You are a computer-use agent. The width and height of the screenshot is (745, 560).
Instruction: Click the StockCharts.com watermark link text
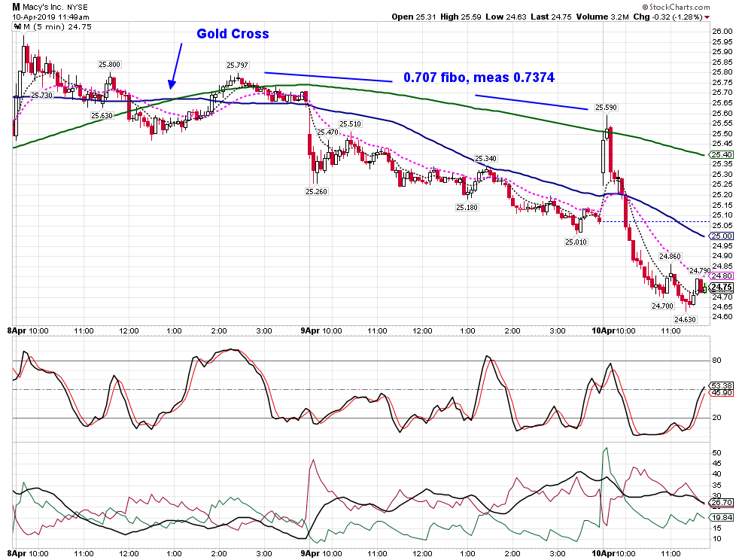[676, 7]
